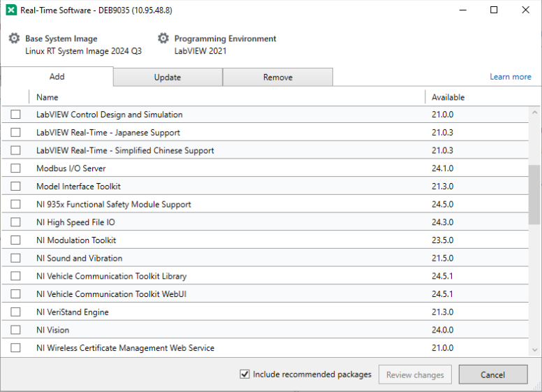Click version 23.5.0 of NI Modulation Toolkit
Image resolution: width=542 pixels, height=392 pixels.
(442, 240)
